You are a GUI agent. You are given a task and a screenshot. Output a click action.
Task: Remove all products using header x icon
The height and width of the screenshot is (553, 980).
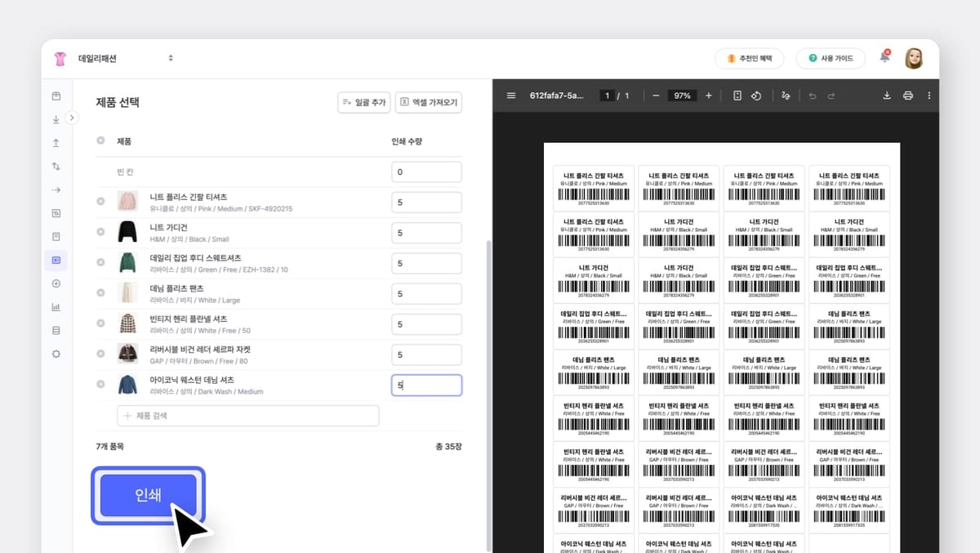(x=100, y=140)
